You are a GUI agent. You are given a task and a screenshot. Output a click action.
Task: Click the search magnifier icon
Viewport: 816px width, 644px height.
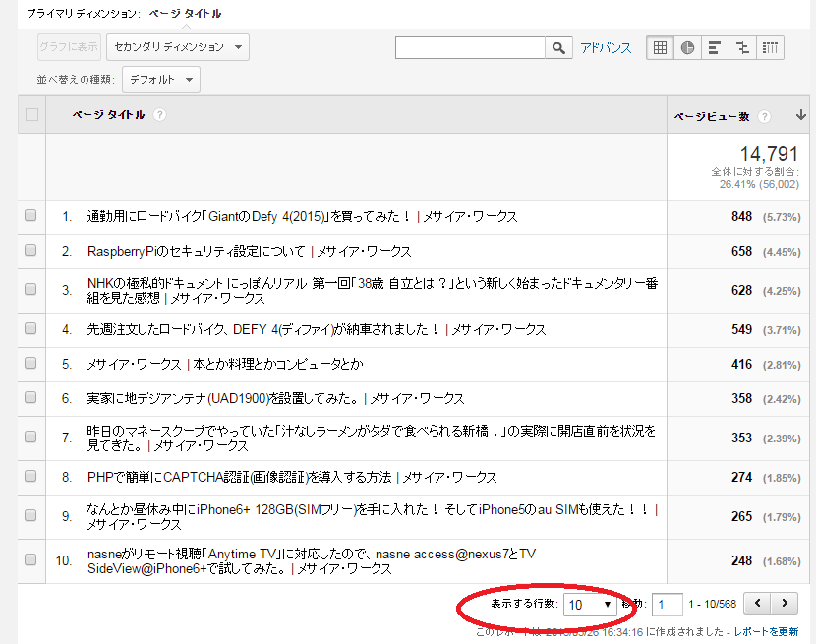[x=558, y=47]
